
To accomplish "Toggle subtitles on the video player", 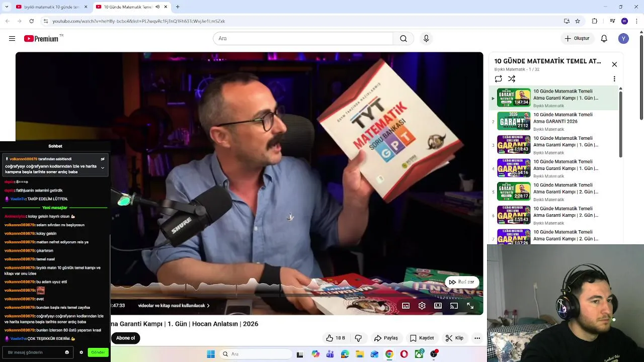I will (x=406, y=306).
